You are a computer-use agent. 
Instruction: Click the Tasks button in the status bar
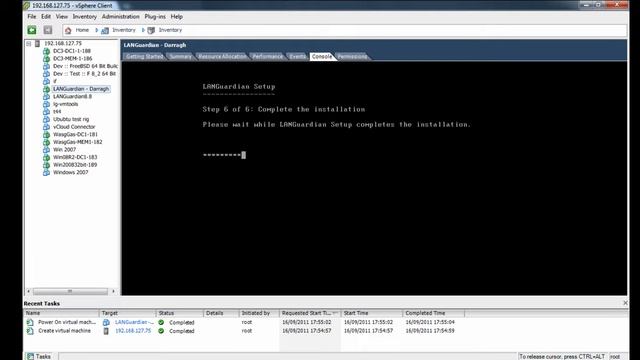tap(39, 356)
